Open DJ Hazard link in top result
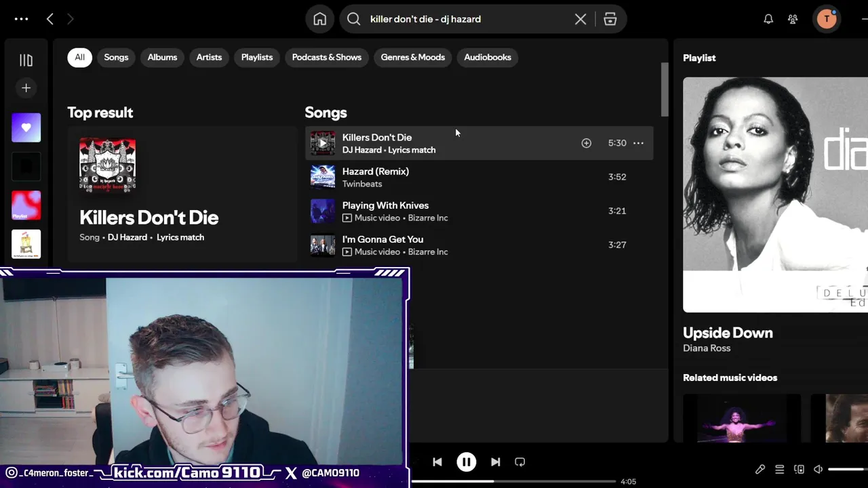This screenshot has height=488, width=868. pyautogui.click(x=127, y=237)
